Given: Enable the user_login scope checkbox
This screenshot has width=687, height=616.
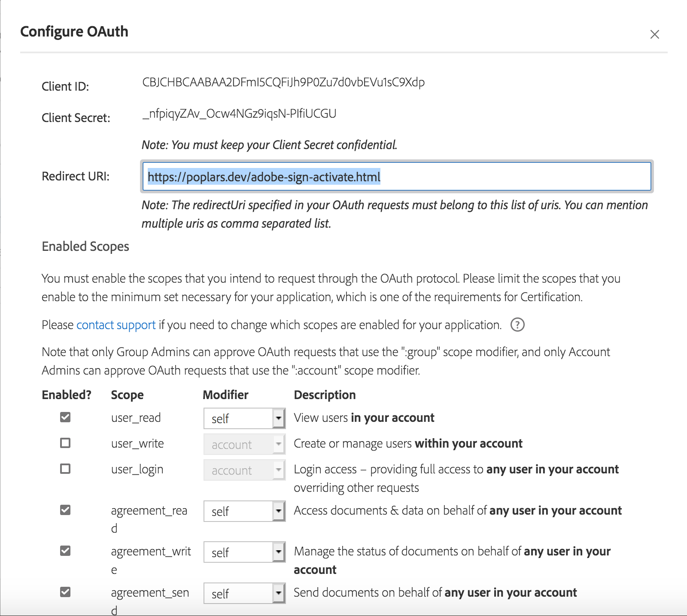Looking at the screenshot, I should click(x=65, y=469).
